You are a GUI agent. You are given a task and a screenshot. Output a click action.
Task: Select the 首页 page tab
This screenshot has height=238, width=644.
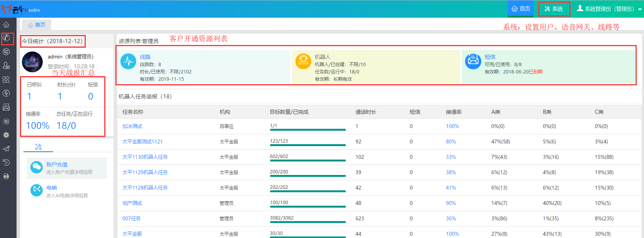click(37, 25)
